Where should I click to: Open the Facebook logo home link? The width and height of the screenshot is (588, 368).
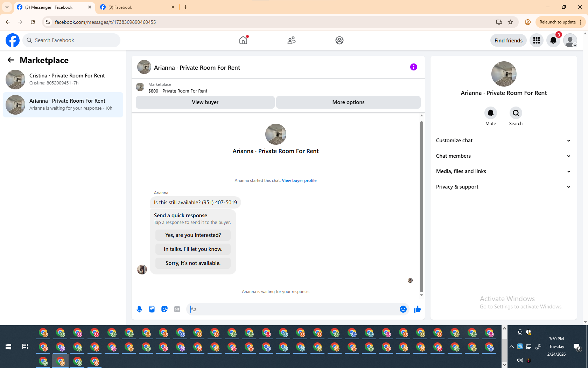(x=13, y=40)
